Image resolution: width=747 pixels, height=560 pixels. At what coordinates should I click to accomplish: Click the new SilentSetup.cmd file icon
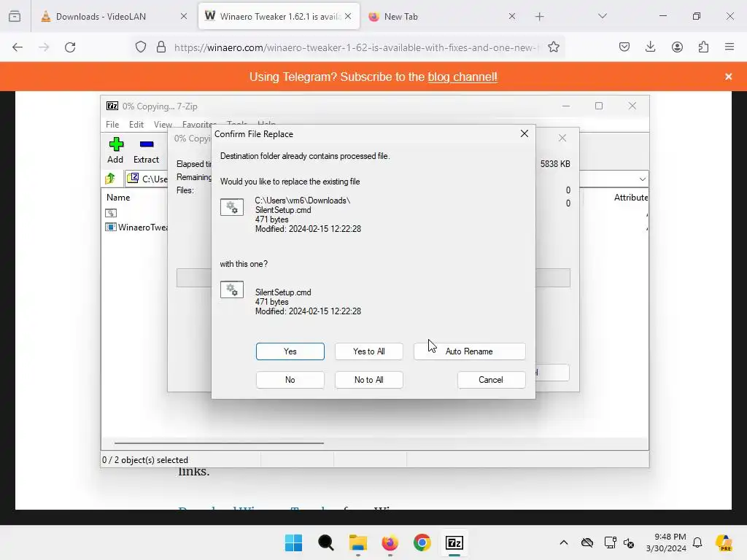[x=232, y=289]
